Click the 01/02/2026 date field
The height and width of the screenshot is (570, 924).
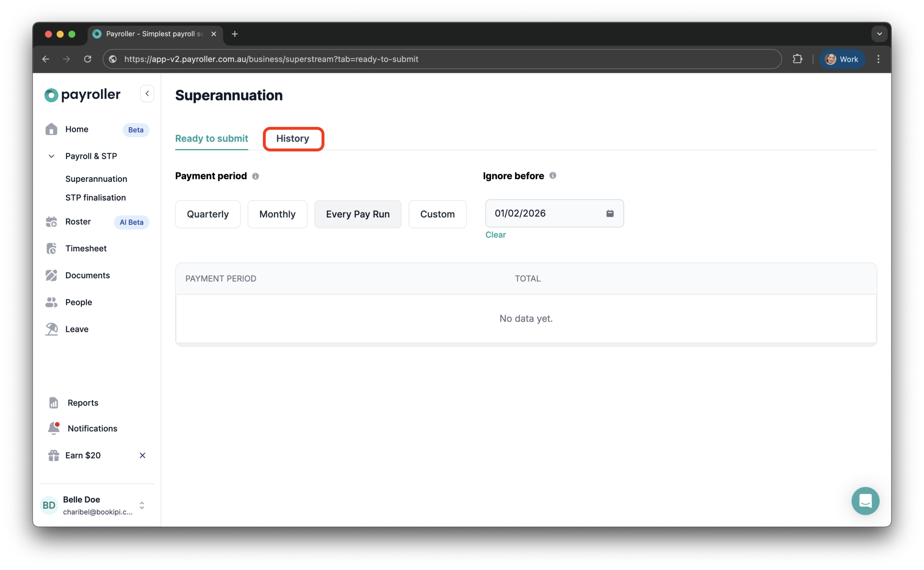point(539,213)
